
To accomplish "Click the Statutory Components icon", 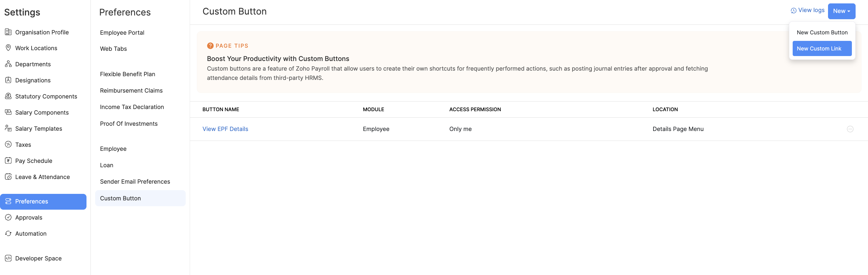I will point(8,96).
